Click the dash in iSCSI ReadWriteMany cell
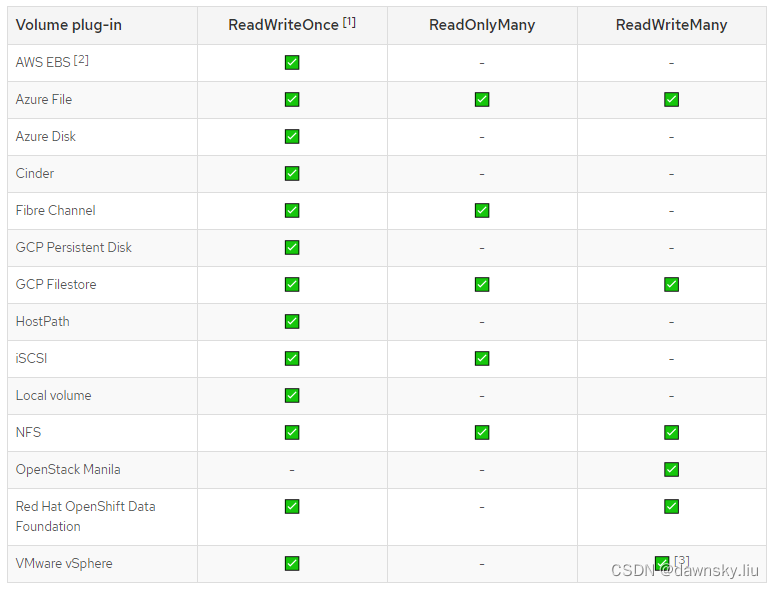The height and width of the screenshot is (589, 773). click(671, 359)
